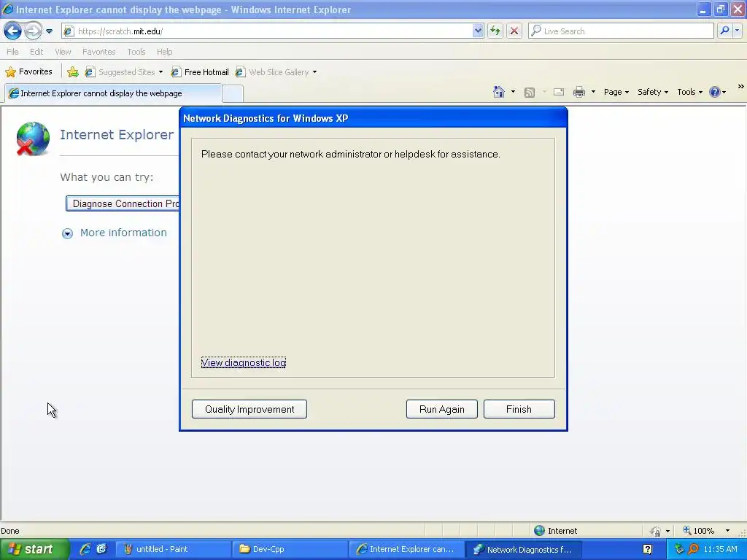Screen dimensions: 747x560
Task: Open Free Hotmail favorites link
Action: pyautogui.click(x=200, y=72)
